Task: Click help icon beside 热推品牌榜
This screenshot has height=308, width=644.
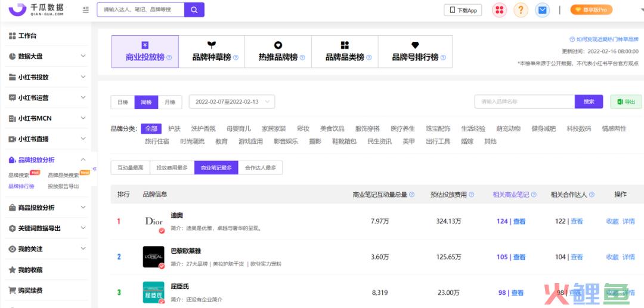Action: [302, 57]
